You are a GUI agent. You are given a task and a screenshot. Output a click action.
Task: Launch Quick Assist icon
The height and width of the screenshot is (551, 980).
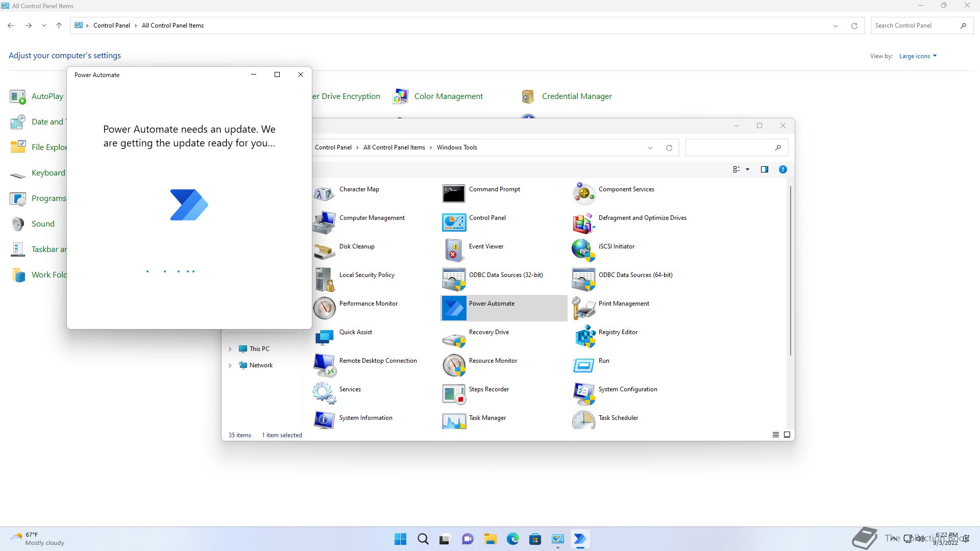pyautogui.click(x=324, y=337)
